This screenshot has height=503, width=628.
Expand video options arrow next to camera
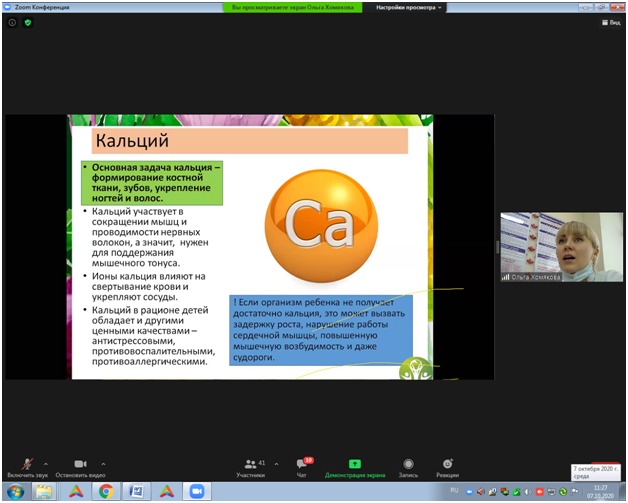(103, 463)
